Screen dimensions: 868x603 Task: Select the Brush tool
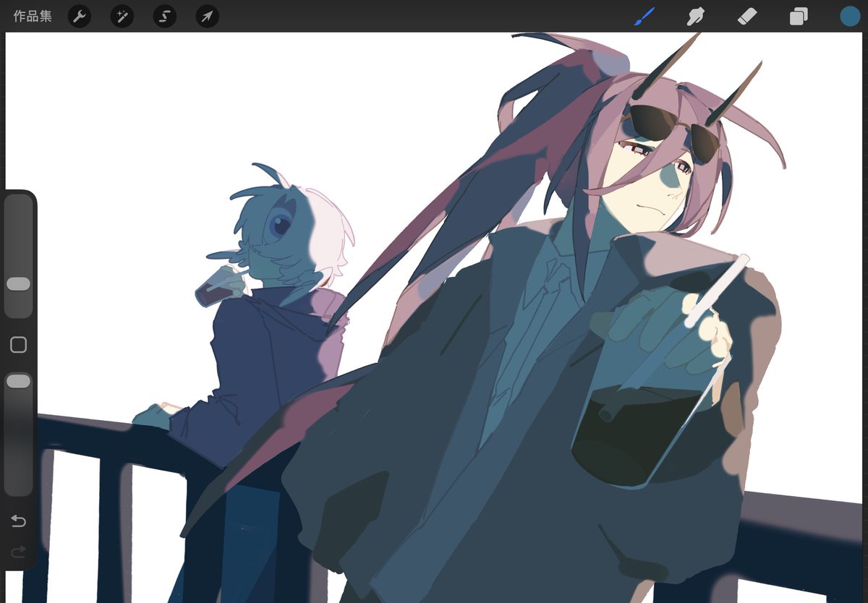click(x=644, y=17)
